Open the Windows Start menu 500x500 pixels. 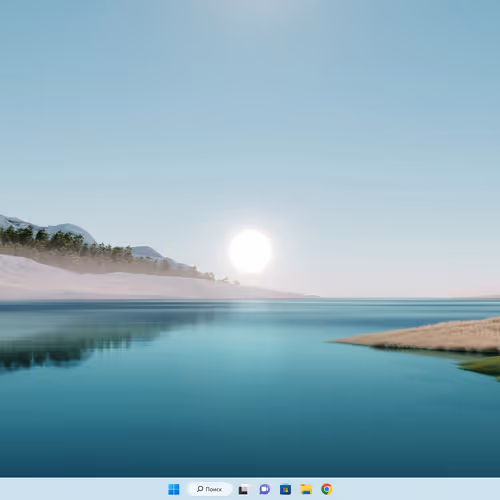[174, 489]
